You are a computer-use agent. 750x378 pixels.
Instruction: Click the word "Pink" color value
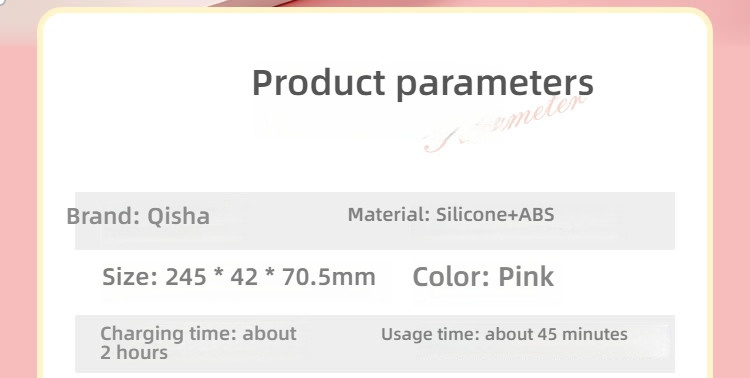(x=526, y=277)
